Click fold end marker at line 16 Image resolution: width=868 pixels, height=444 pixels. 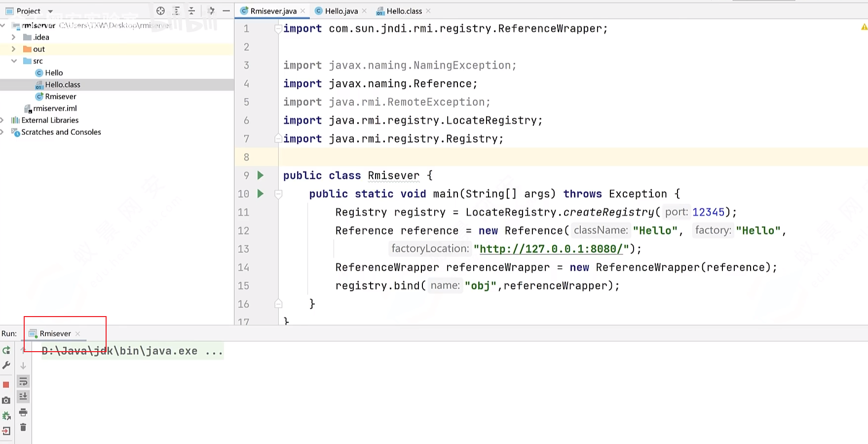[x=278, y=304]
